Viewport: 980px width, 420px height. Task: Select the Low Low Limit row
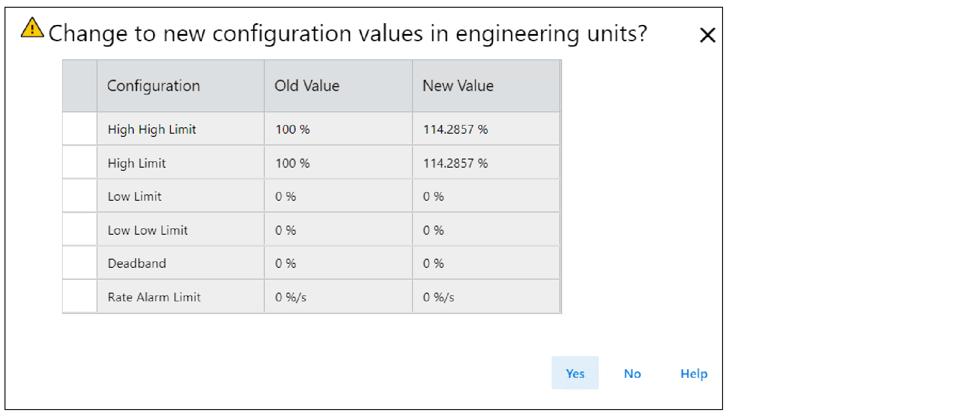[147, 230]
